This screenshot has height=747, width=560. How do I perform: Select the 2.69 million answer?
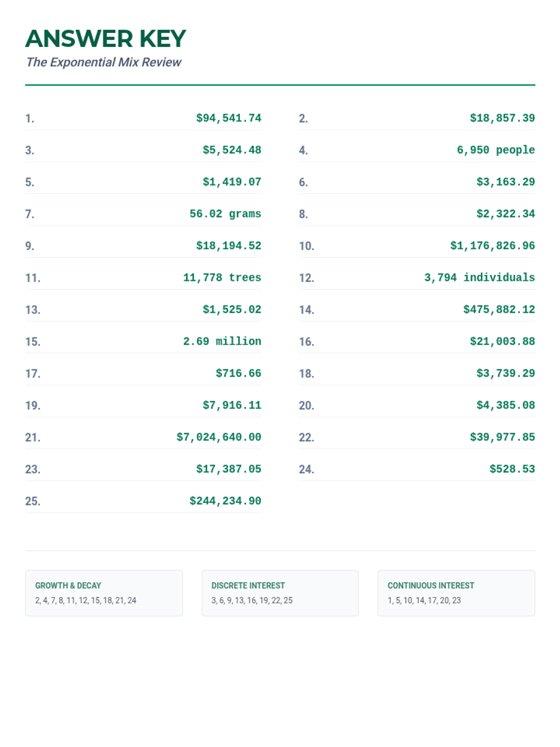pos(222,341)
